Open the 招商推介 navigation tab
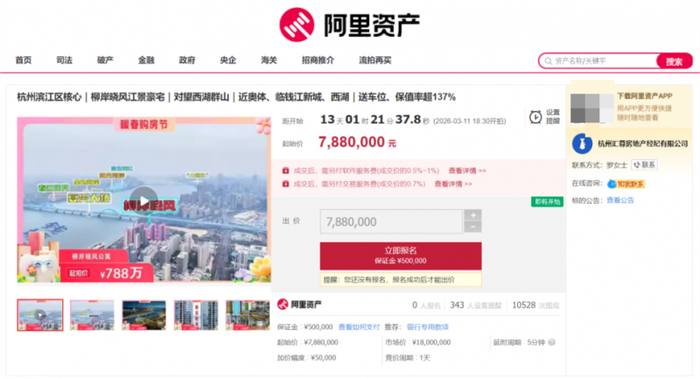Image resolution: width=700 pixels, height=379 pixels. pos(318,60)
